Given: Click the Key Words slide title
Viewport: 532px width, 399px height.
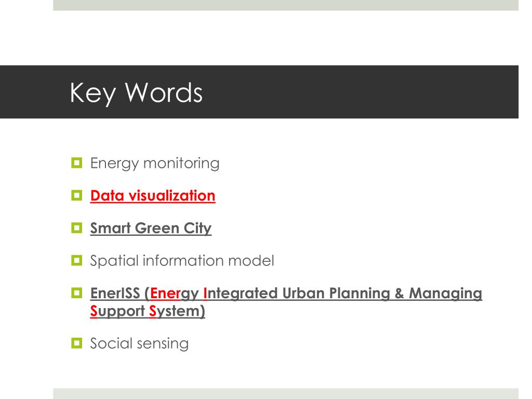Looking at the screenshot, I should [136, 92].
